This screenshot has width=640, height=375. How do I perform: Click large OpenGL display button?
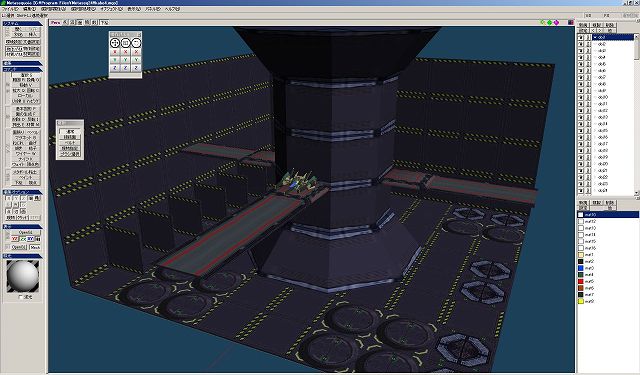(x=26, y=232)
